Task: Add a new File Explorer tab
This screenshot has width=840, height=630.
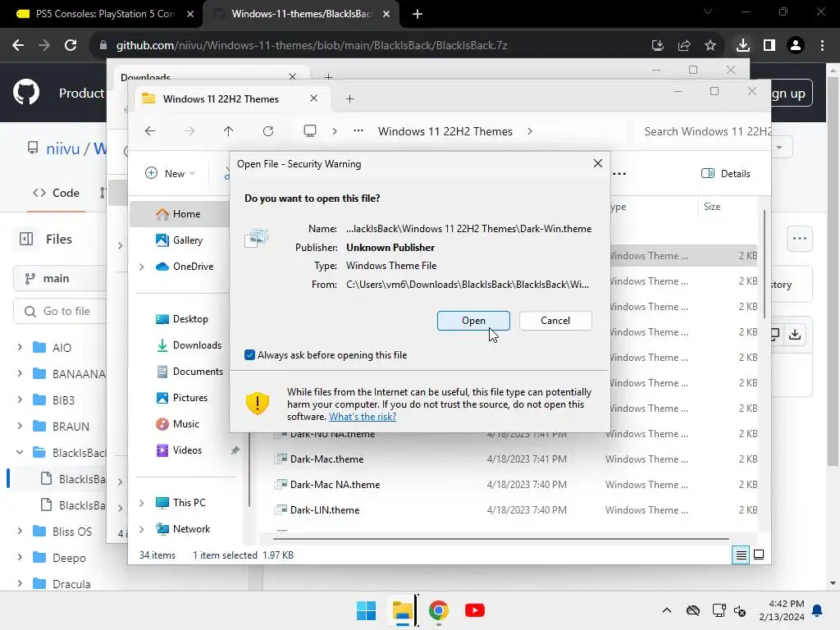Action: (x=349, y=98)
